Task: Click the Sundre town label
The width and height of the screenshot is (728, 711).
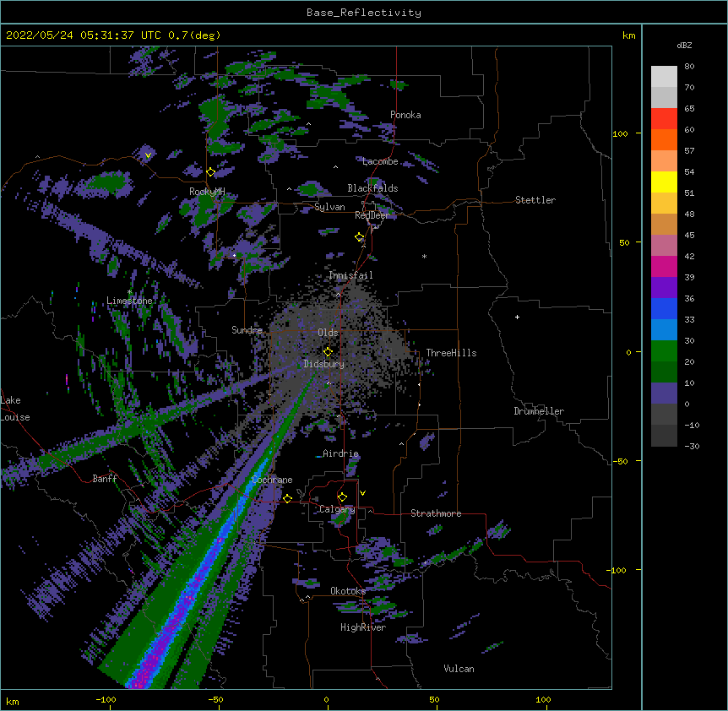Action: click(x=247, y=330)
